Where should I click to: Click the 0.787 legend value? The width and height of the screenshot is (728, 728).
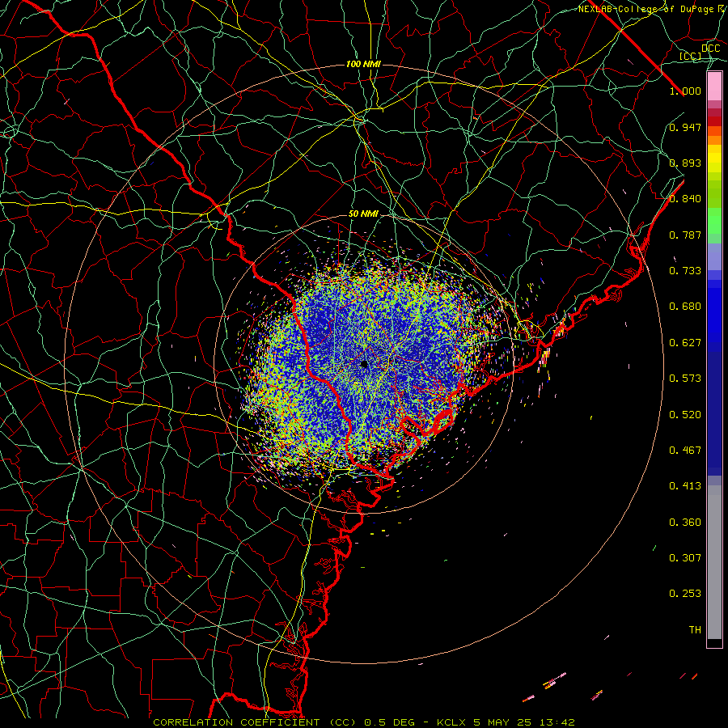(x=685, y=235)
